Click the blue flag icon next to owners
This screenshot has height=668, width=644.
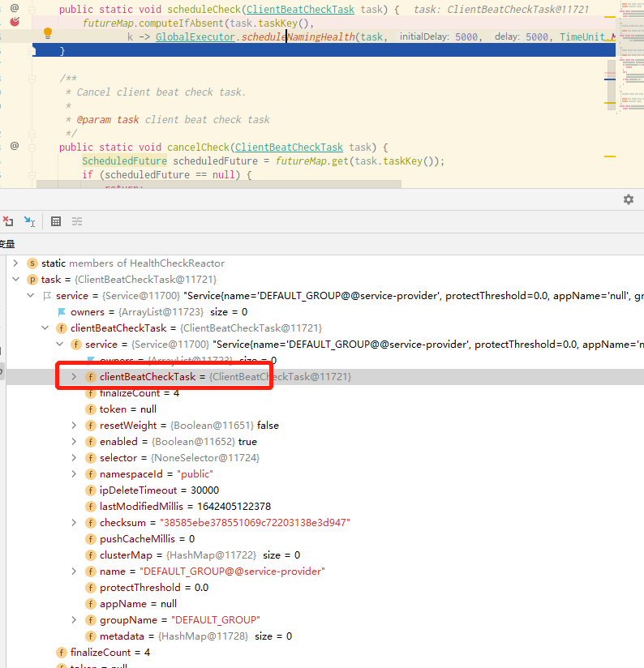coord(62,312)
